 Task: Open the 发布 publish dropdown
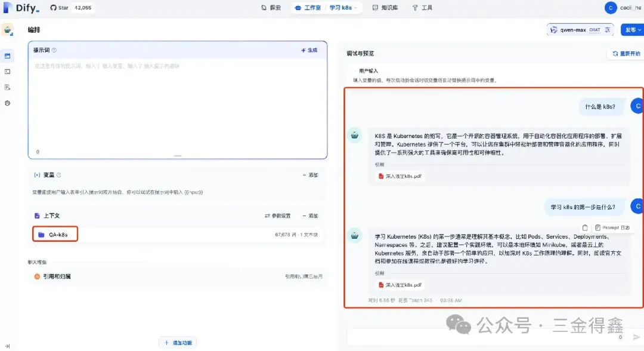point(630,29)
